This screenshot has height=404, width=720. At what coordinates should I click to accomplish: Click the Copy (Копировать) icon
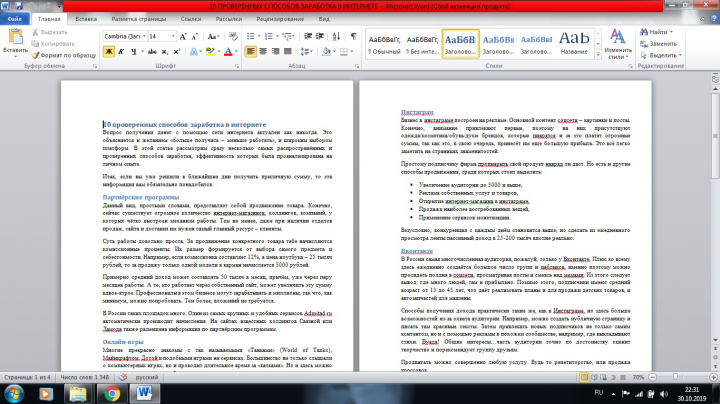pyautogui.click(x=35, y=44)
